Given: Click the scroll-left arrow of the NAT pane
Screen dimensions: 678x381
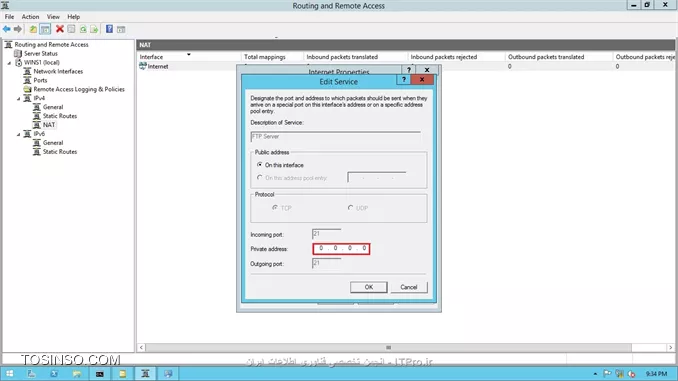Looking at the screenshot, I should (x=141, y=347).
